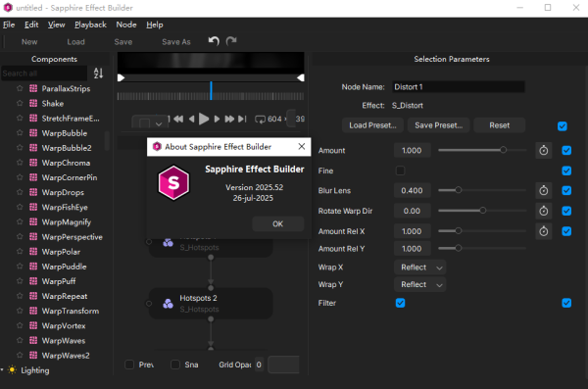Star the WarpBubble component
Image resolution: width=588 pixels, height=389 pixels.
click(20, 133)
